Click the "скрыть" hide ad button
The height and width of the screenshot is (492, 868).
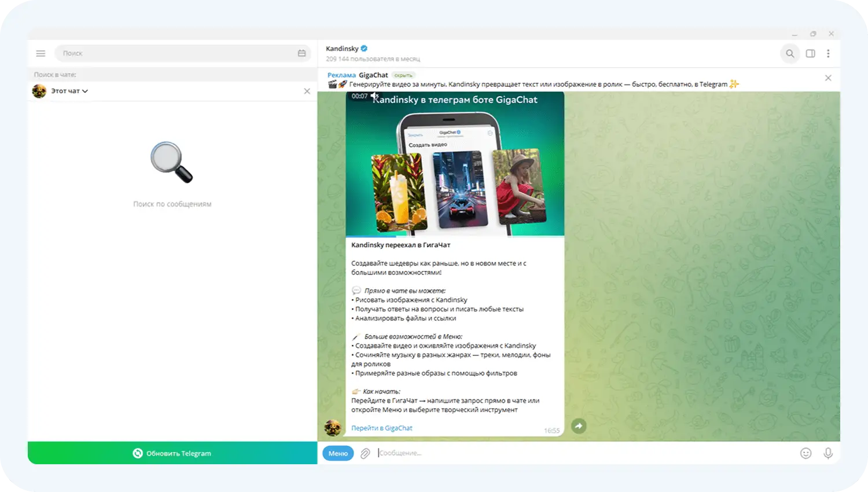click(403, 75)
